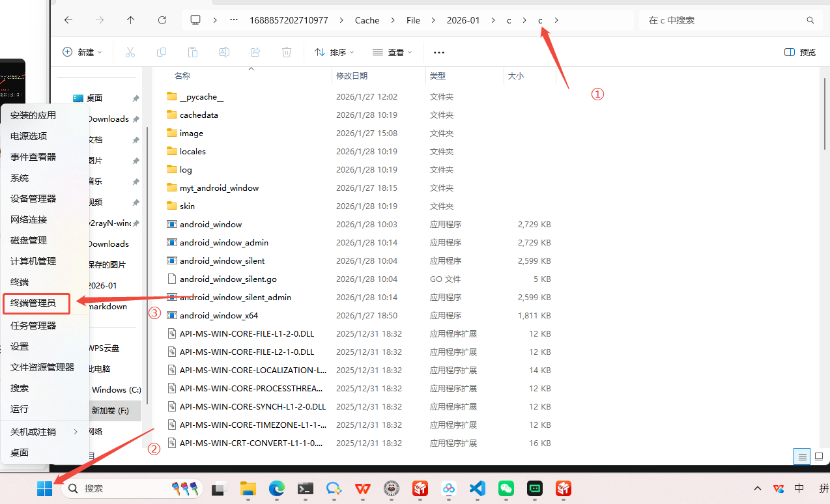Screen dimensions: 830x504
Task: Launch WeChat from the taskbar
Action: pos(506,488)
